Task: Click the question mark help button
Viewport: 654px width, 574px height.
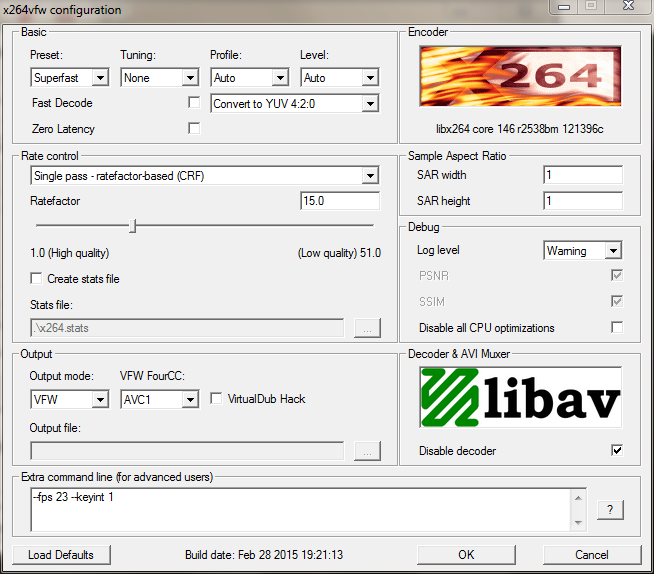Action: tap(610, 510)
